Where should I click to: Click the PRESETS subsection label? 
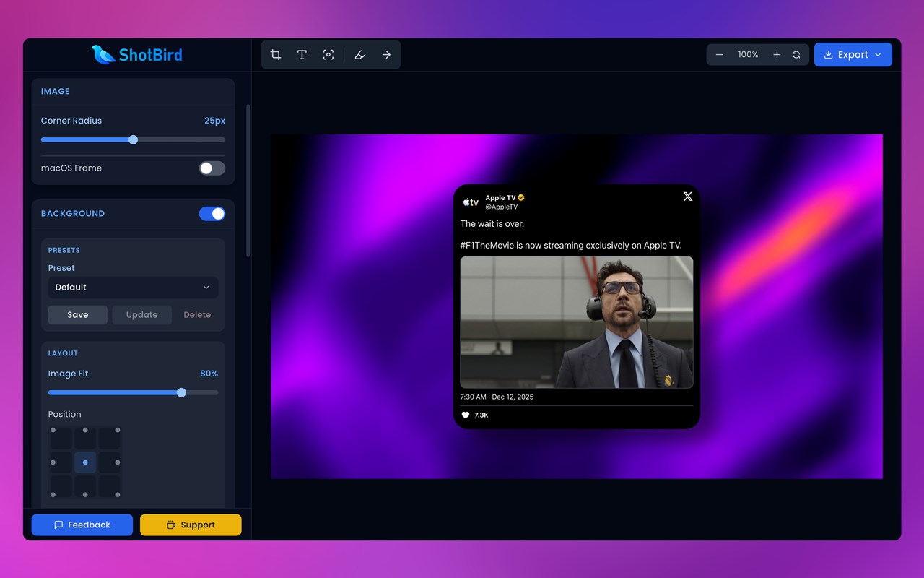[x=64, y=250]
